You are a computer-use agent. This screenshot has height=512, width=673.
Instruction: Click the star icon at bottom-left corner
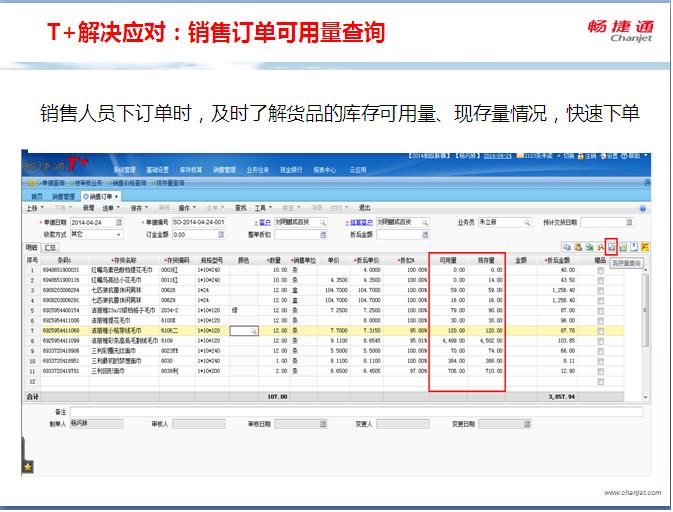pyautogui.click(x=28, y=467)
